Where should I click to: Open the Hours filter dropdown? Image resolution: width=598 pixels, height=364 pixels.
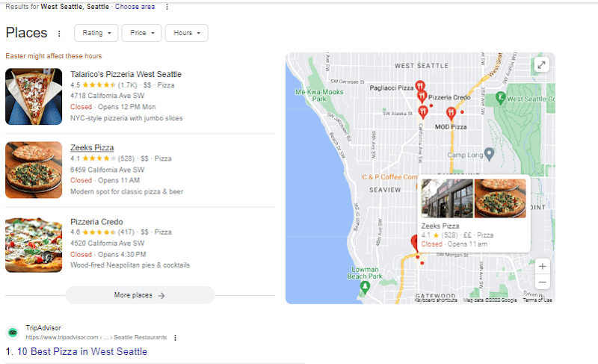tap(186, 33)
